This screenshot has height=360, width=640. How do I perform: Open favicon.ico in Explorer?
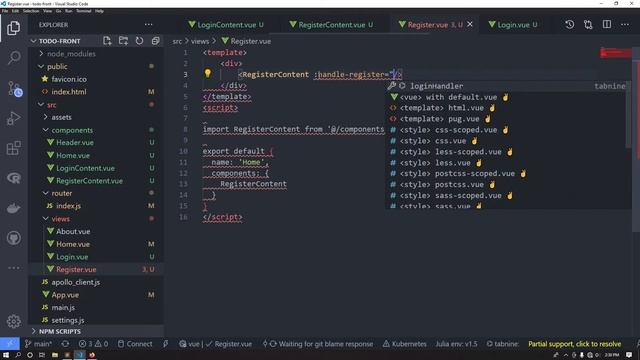click(x=69, y=79)
